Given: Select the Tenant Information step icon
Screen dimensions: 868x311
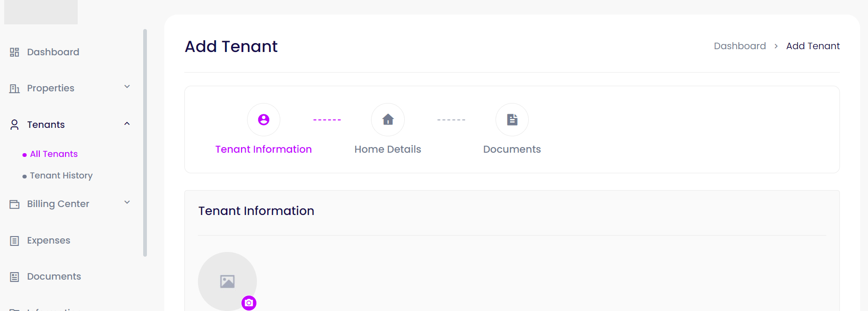Looking at the screenshot, I should [263, 120].
